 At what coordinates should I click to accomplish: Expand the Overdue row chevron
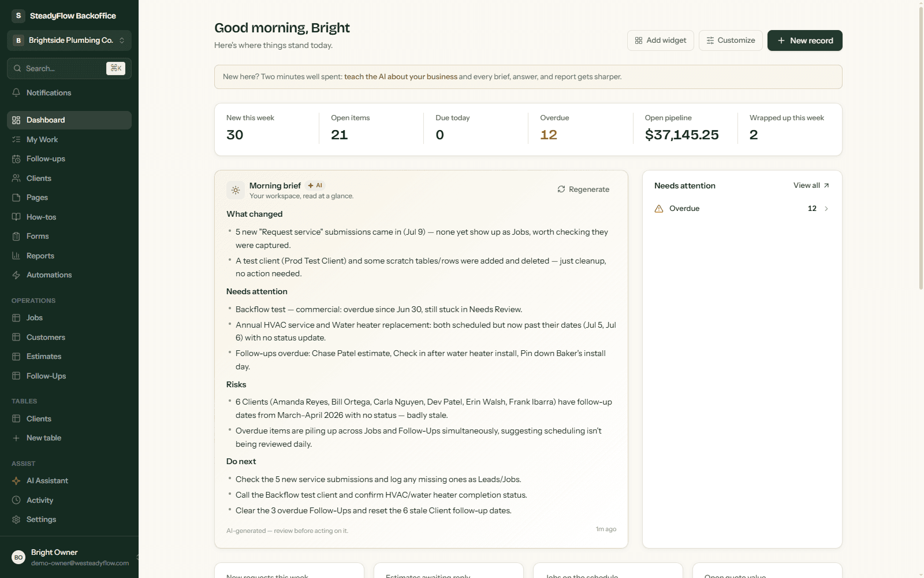coord(826,209)
